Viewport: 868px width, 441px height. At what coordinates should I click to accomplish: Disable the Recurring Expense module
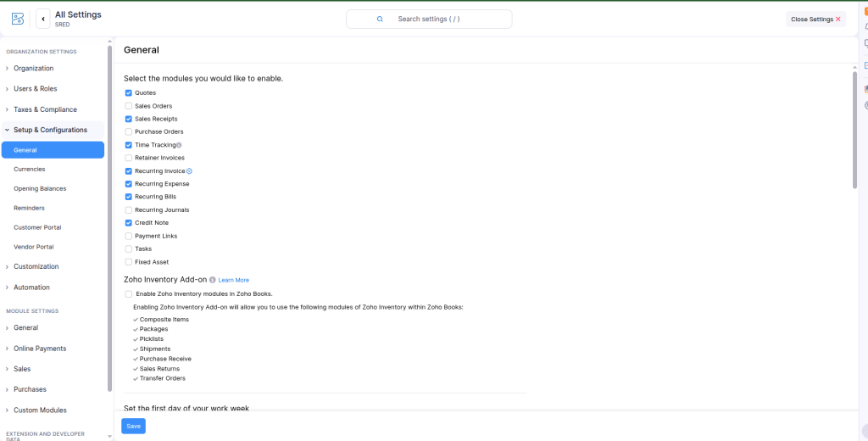click(129, 184)
